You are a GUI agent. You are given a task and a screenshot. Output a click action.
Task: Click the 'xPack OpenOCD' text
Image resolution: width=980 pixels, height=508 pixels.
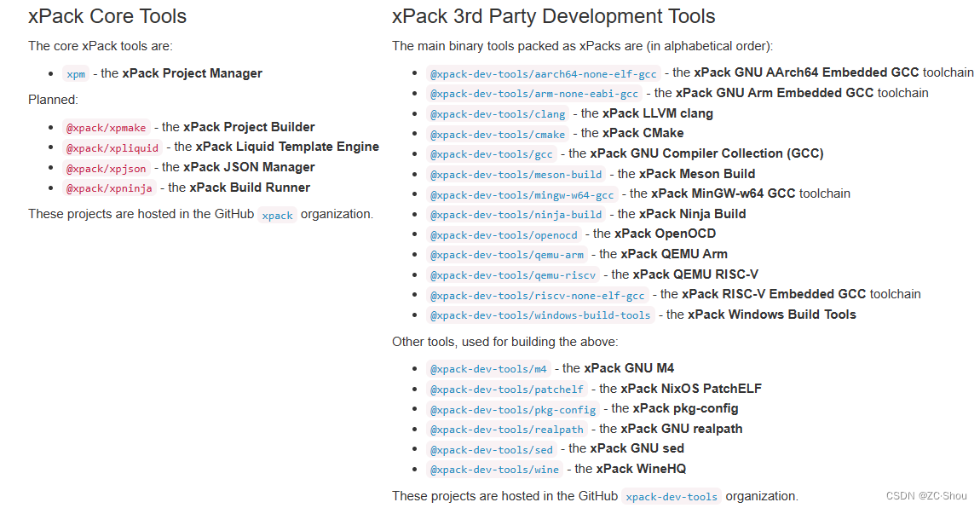point(665,234)
